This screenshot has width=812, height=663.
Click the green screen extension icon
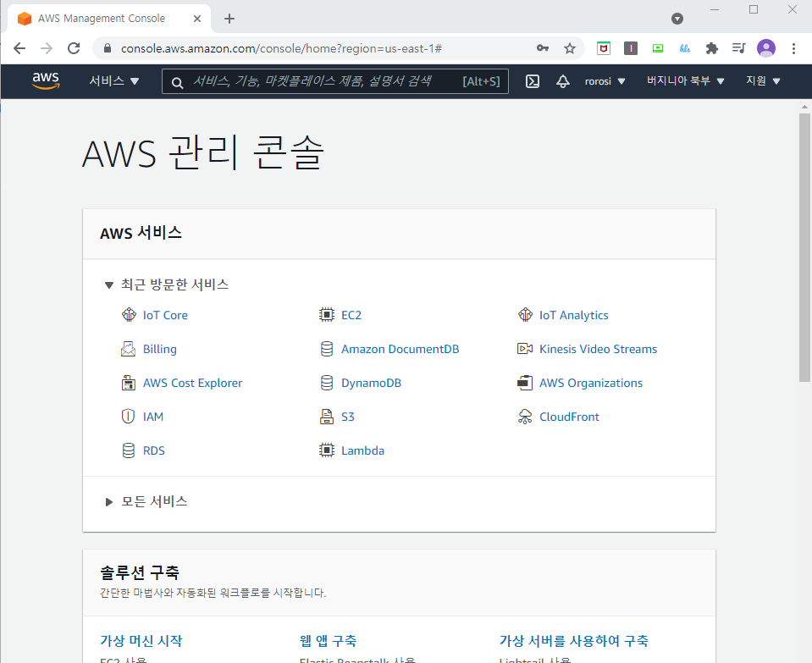click(658, 48)
